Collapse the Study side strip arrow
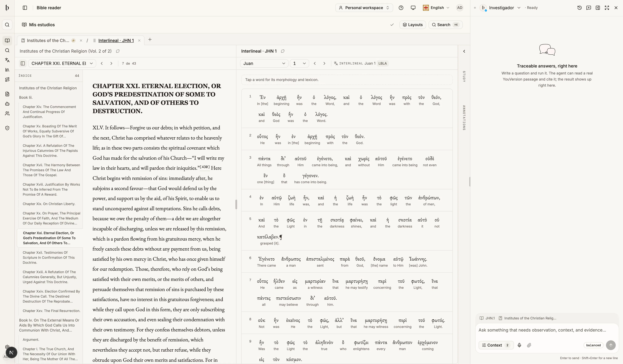The width and height of the screenshot is (623, 364). coord(464,51)
